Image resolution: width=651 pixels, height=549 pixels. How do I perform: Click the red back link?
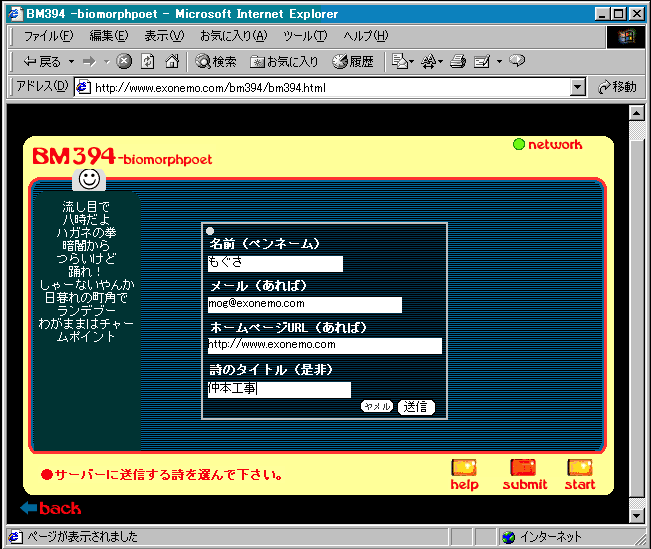(50, 508)
